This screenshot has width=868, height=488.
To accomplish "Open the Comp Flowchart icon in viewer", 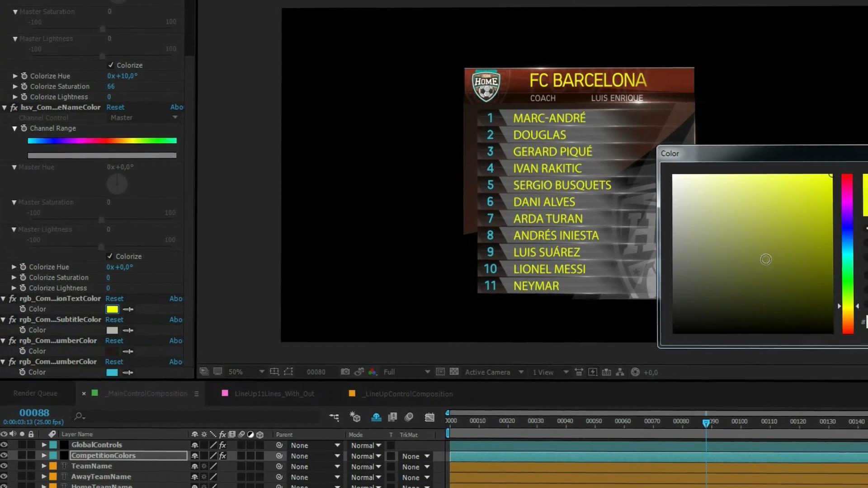I will (620, 372).
